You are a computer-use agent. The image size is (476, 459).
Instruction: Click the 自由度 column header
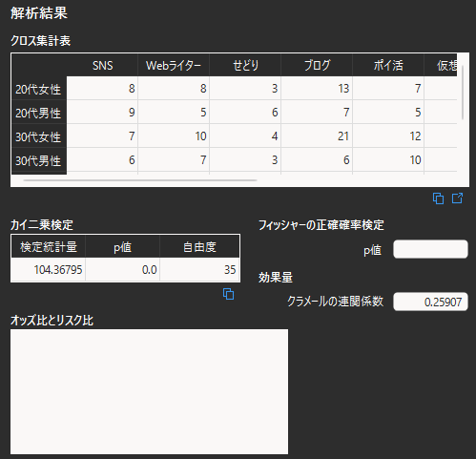(199, 246)
